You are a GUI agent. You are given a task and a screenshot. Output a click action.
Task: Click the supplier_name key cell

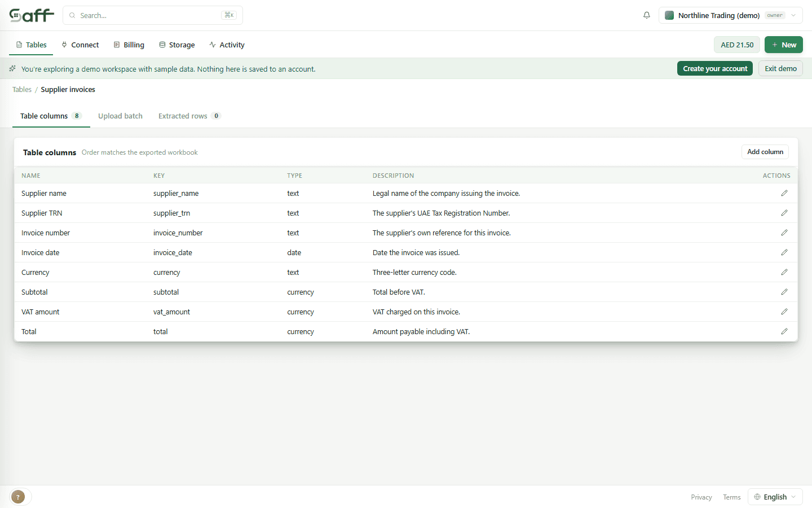coord(176,193)
